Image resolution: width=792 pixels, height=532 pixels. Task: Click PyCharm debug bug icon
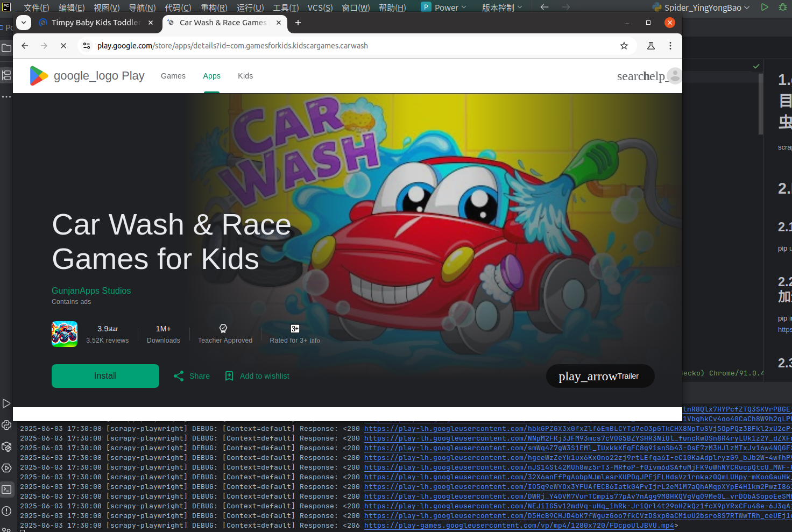[x=783, y=7]
